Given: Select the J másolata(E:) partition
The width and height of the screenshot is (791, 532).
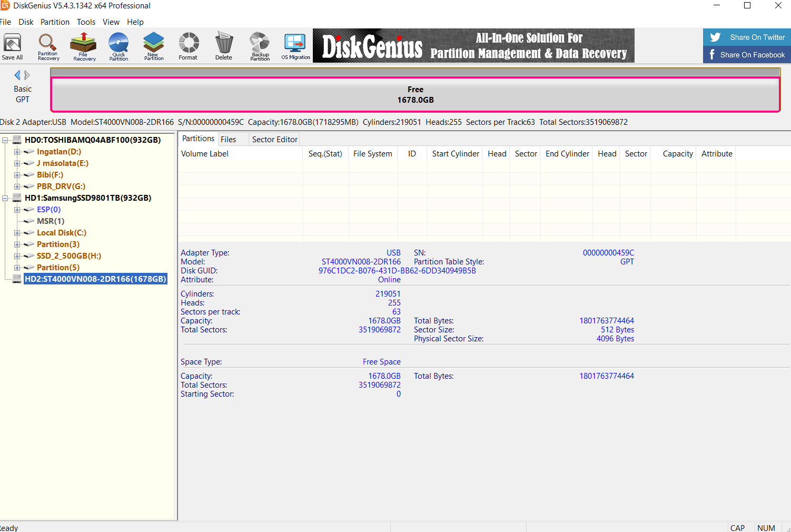Looking at the screenshot, I should coord(63,163).
